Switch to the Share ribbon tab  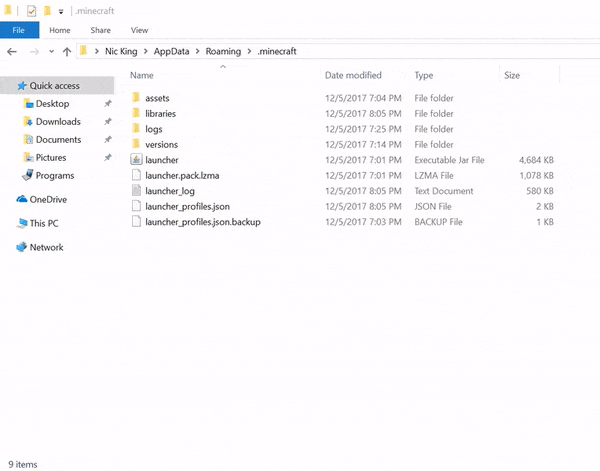[101, 30]
